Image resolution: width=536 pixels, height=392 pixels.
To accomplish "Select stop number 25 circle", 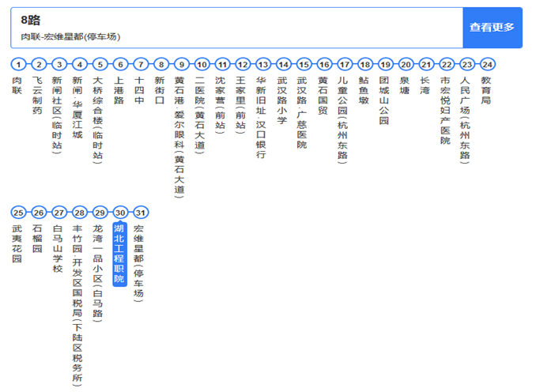I will pyautogui.click(x=18, y=213).
